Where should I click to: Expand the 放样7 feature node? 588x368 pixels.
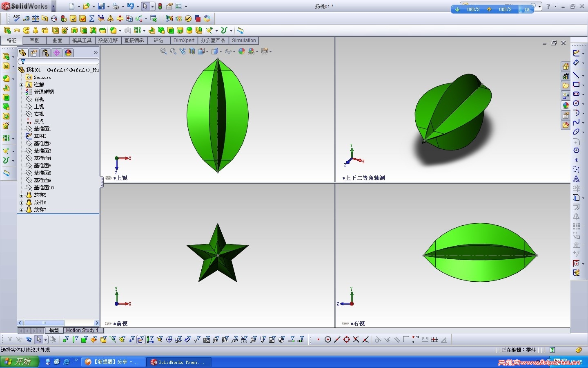21,210
